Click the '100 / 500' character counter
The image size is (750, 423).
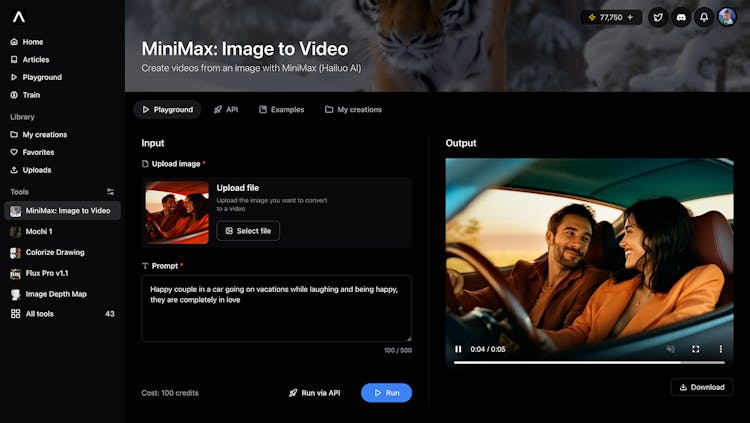(x=397, y=350)
